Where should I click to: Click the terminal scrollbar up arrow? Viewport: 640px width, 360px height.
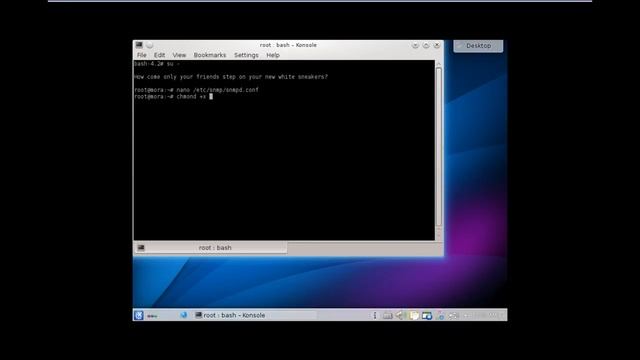tap(439, 64)
